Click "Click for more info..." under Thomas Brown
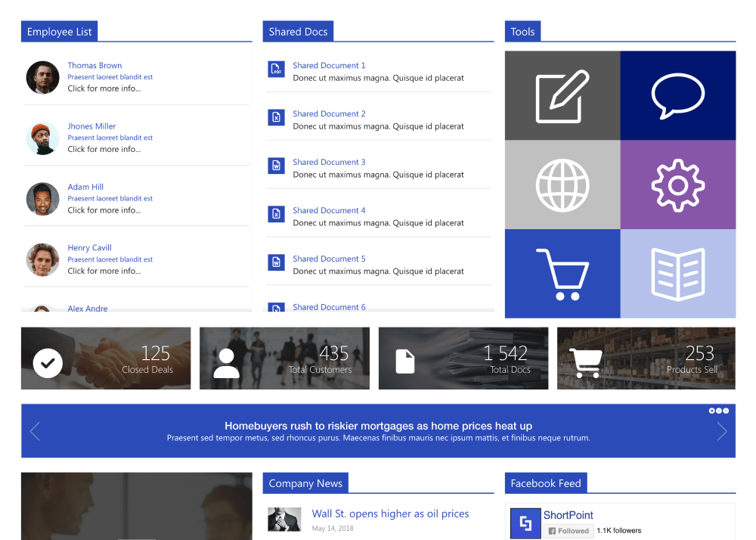 pos(104,88)
